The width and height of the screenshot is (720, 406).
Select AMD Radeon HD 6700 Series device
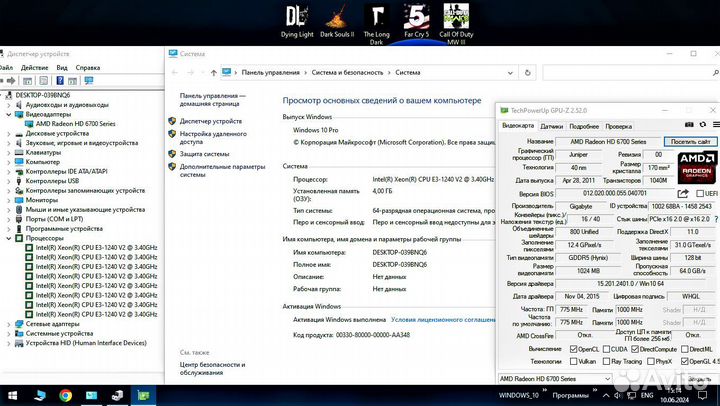(x=75, y=124)
